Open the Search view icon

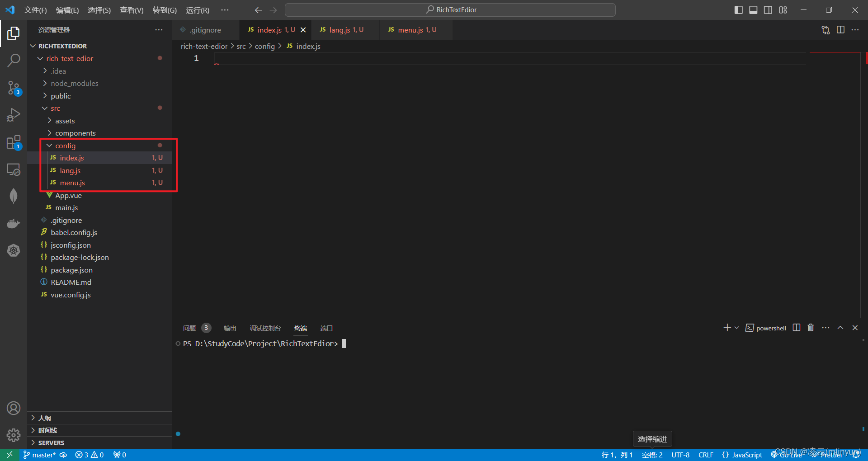[x=14, y=60]
